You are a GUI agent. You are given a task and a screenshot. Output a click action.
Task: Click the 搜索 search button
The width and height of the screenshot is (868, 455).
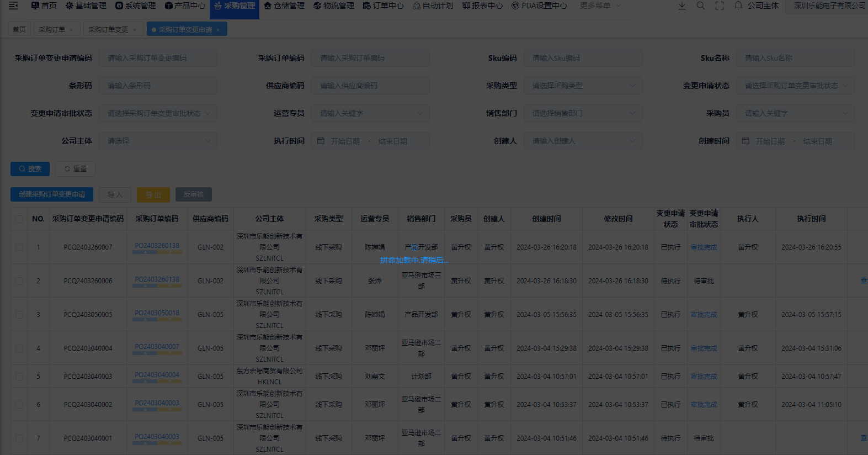(x=30, y=169)
